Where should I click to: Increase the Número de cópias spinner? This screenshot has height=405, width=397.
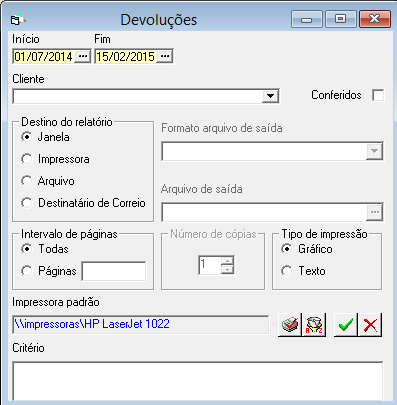[227, 261]
